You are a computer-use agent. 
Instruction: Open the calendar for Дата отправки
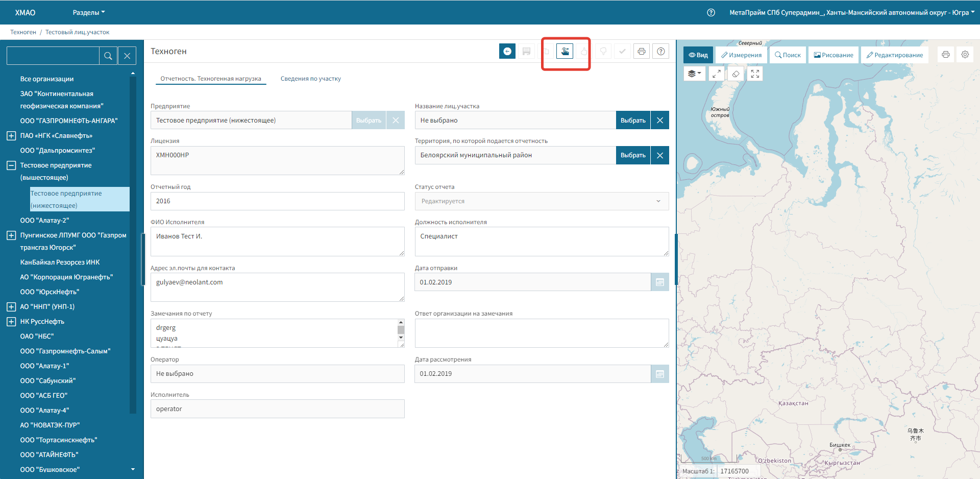(659, 282)
